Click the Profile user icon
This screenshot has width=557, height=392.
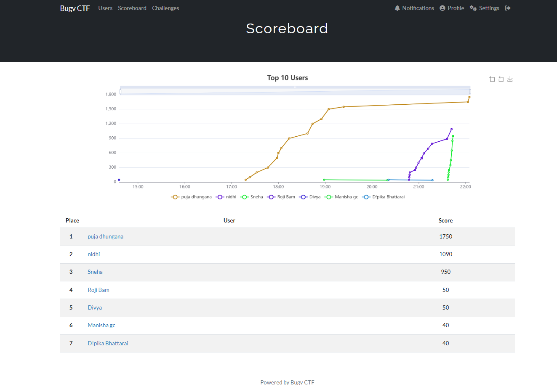click(442, 8)
